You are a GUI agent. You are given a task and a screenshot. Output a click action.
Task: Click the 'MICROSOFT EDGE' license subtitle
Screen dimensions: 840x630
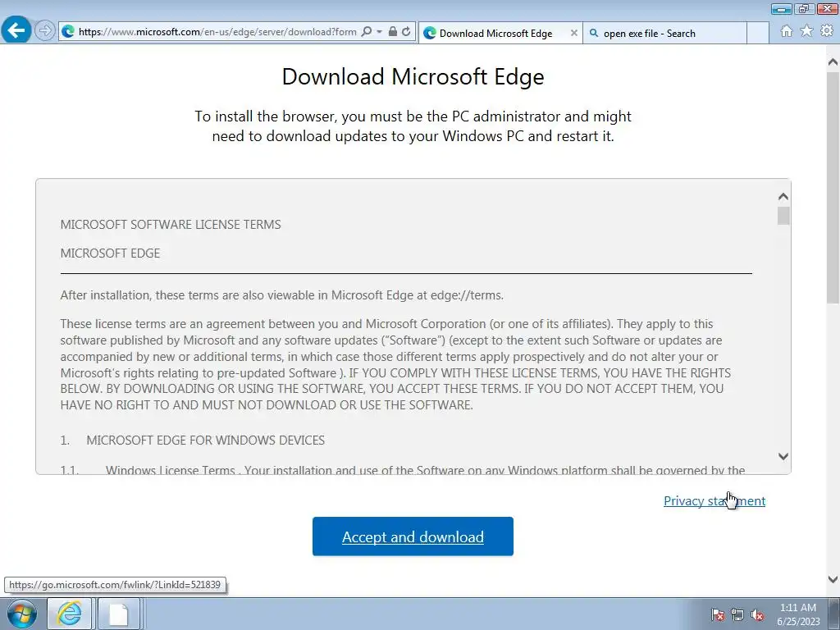[x=110, y=253]
